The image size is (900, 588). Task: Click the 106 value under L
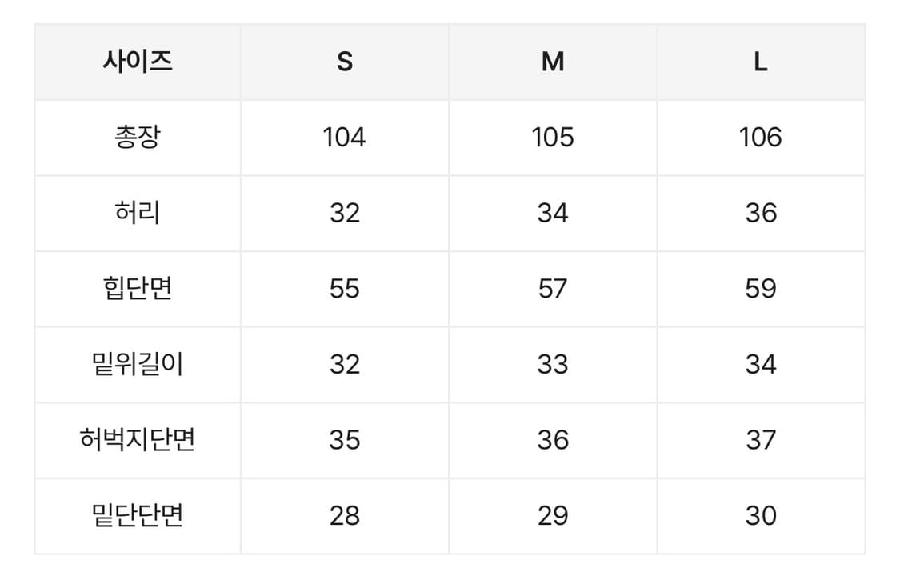(761, 137)
